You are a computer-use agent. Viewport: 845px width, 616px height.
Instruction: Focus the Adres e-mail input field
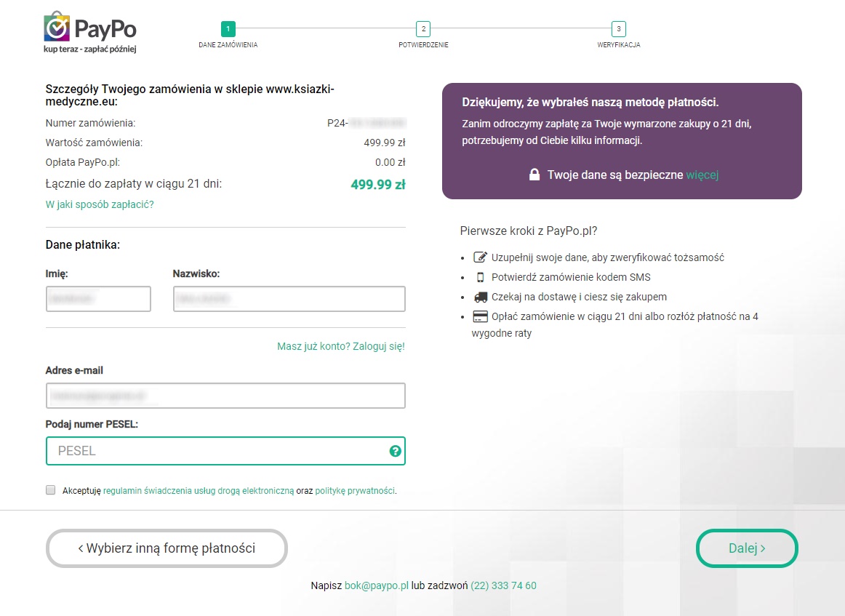click(226, 396)
